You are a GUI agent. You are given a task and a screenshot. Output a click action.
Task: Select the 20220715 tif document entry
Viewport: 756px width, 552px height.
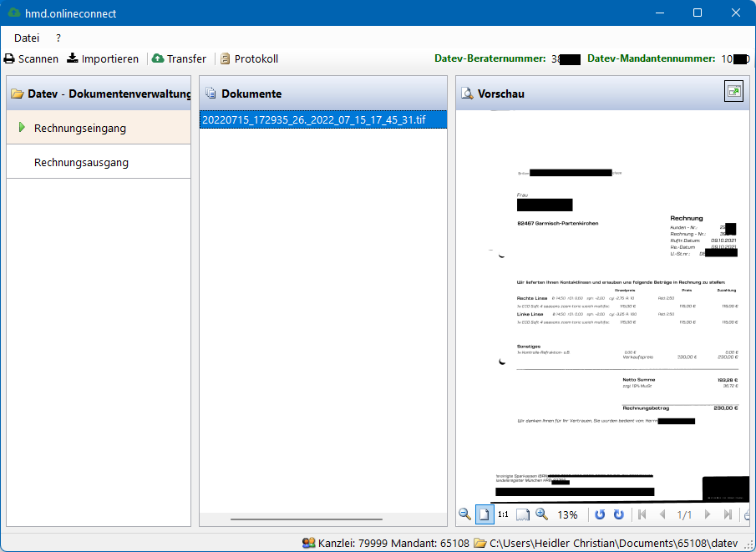pyautogui.click(x=323, y=119)
